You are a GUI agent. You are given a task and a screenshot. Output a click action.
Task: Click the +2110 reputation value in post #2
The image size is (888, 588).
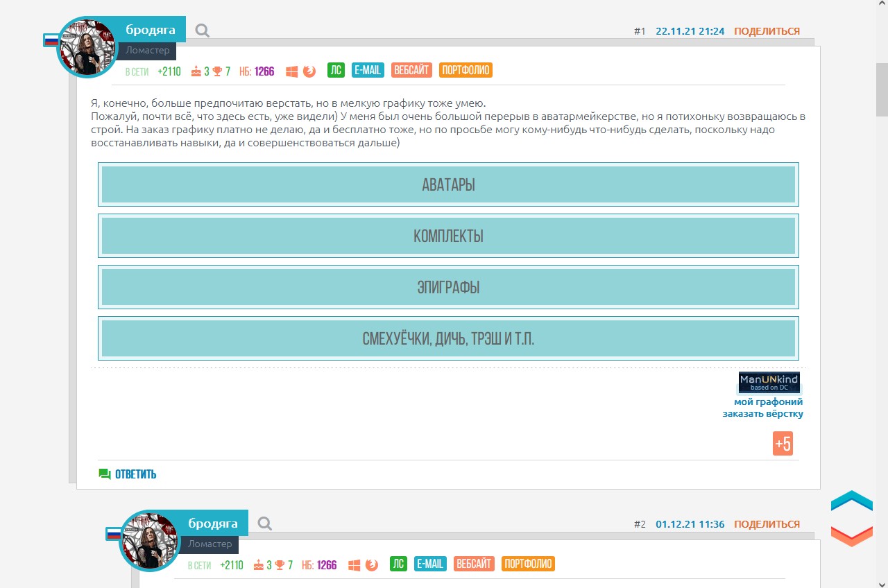tap(231, 564)
